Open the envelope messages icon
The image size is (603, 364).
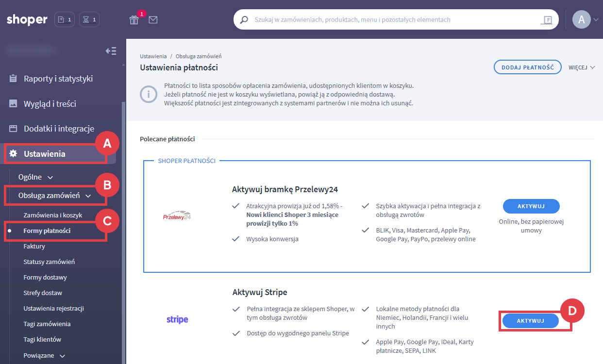(153, 20)
